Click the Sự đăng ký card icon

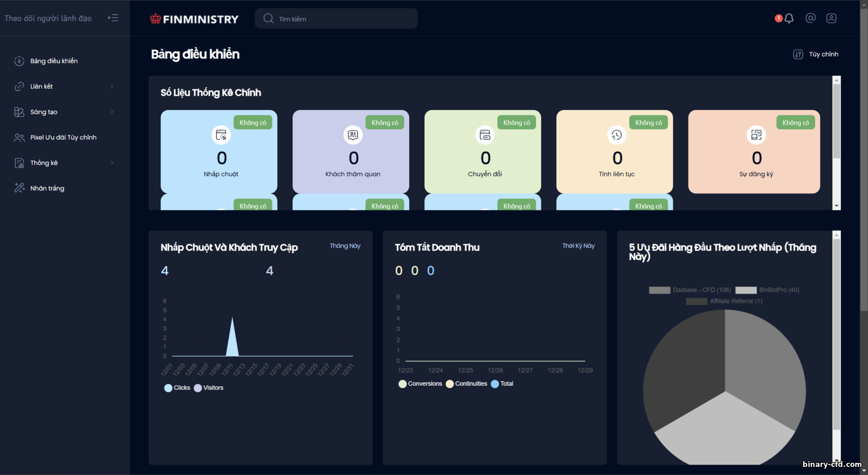(756, 135)
